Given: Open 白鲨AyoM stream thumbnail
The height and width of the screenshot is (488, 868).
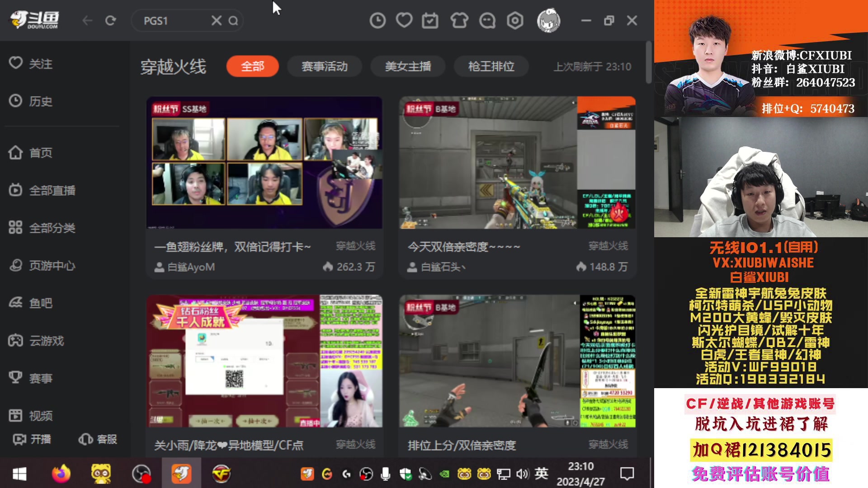Looking at the screenshot, I should tap(264, 162).
